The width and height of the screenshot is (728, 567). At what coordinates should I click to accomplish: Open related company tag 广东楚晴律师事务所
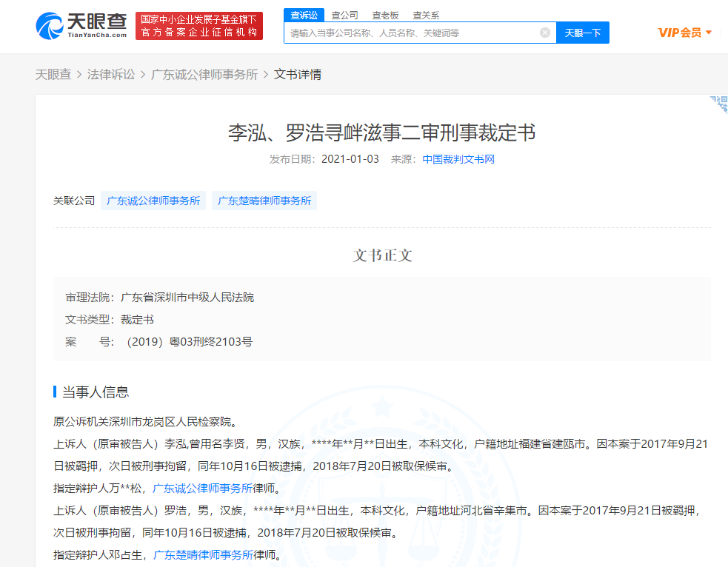point(264,201)
